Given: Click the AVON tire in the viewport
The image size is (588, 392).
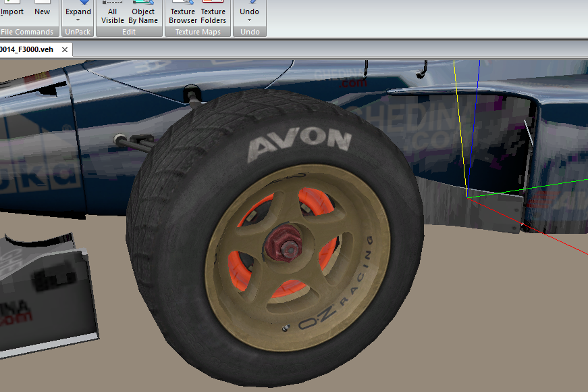Looking at the screenshot, I should [275, 237].
